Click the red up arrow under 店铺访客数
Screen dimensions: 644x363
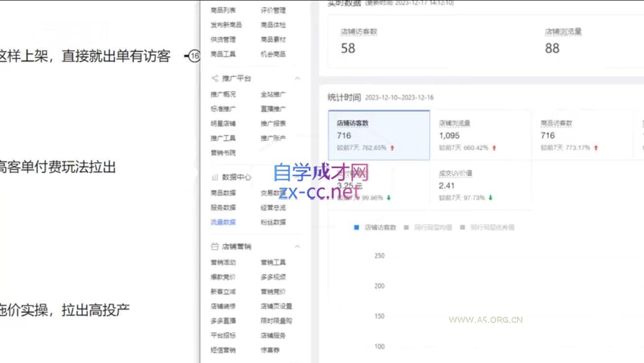coord(393,148)
